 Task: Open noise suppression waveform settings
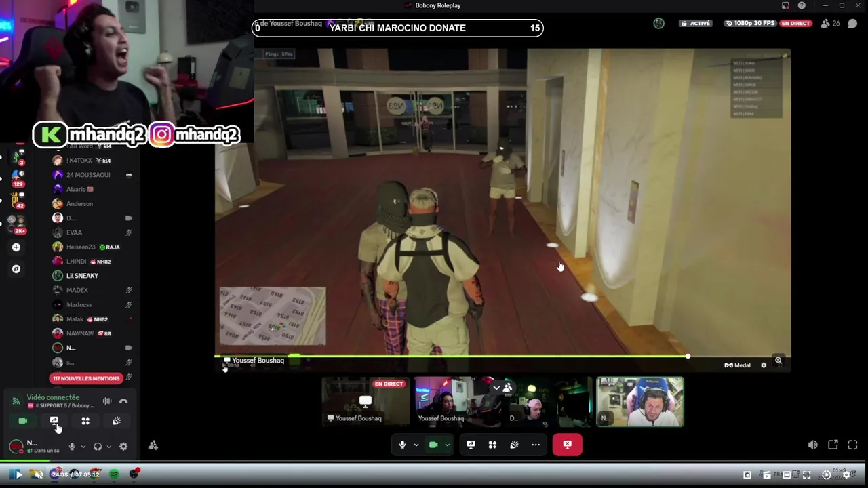pyautogui.click(x=107, y=401)
